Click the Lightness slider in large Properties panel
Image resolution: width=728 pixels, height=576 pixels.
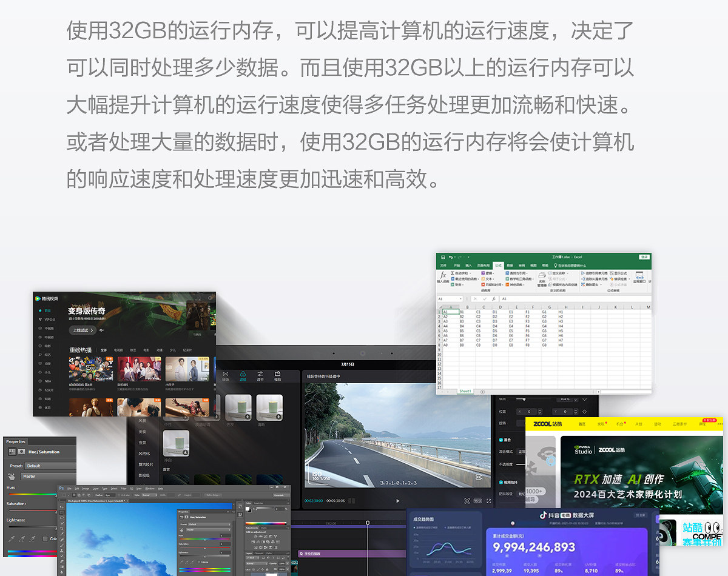[x=33, y=527]
